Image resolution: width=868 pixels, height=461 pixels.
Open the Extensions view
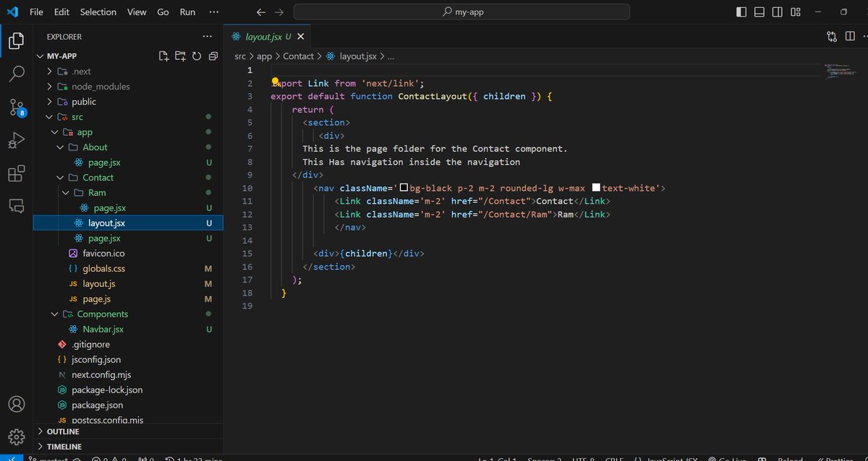pyautogui.click(x=16, y=173)
